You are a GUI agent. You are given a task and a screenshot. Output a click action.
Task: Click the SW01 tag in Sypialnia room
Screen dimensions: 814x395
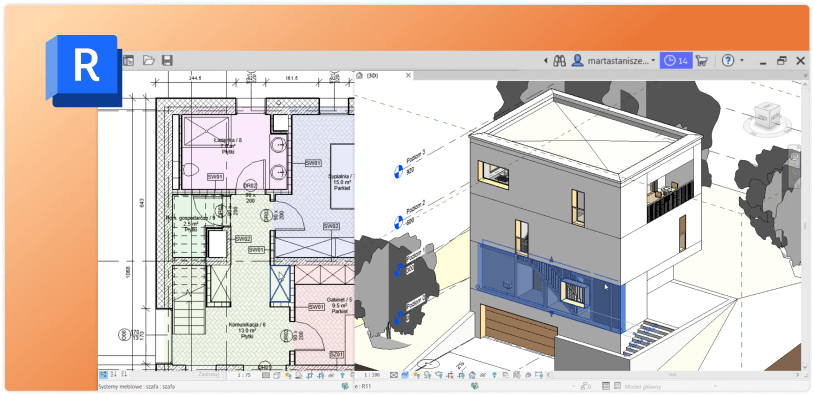tap(313, 163)
